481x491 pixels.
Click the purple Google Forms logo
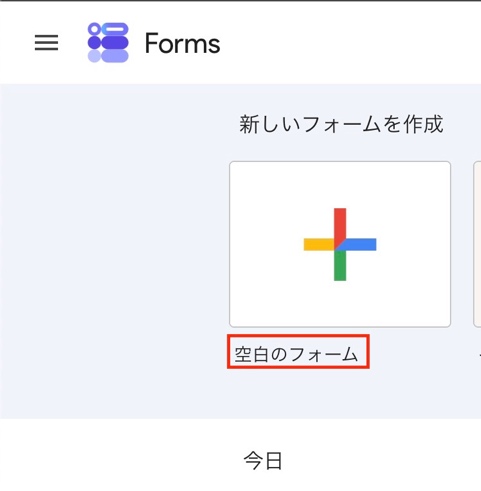pos(108,42)
